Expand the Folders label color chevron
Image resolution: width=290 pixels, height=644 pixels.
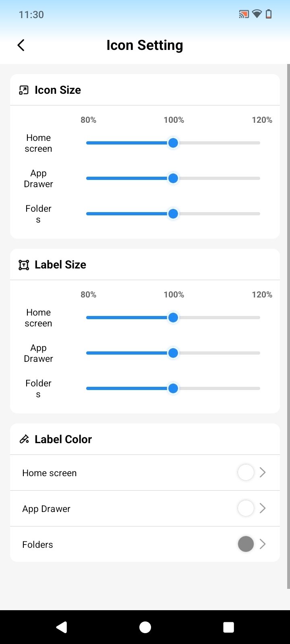263,544
